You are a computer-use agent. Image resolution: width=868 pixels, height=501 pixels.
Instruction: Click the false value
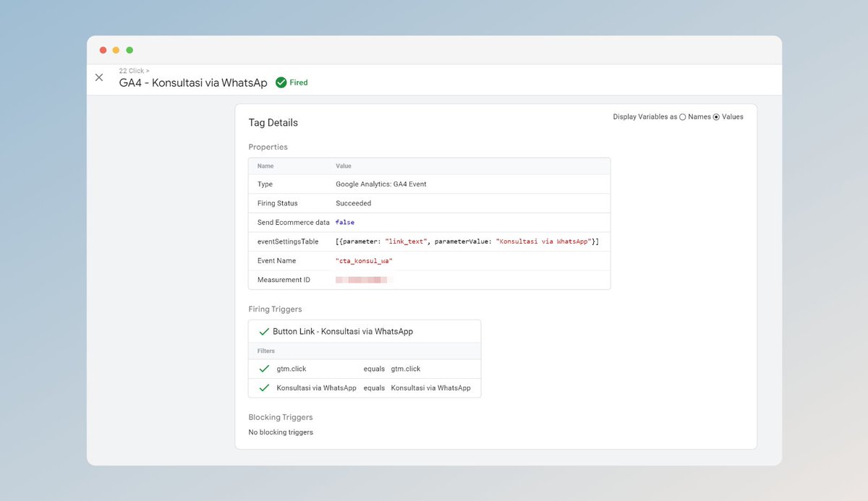tap(345, 222)
